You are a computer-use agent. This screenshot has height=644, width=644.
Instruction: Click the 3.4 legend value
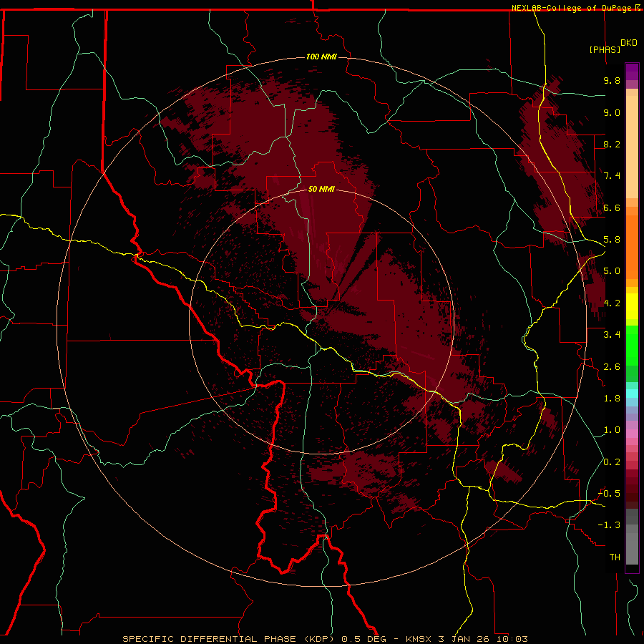(x=612, y=335)
